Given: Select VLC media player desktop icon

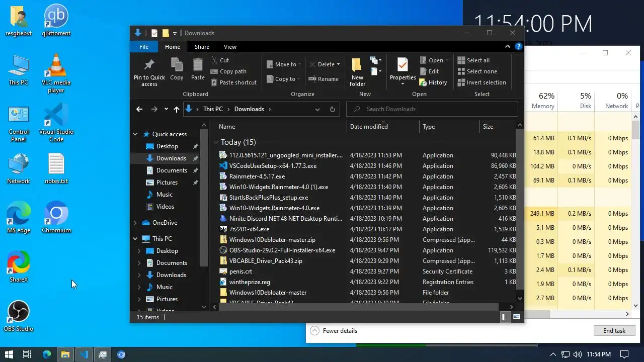Looking at the screenshot, I should [x=56, y=73].
